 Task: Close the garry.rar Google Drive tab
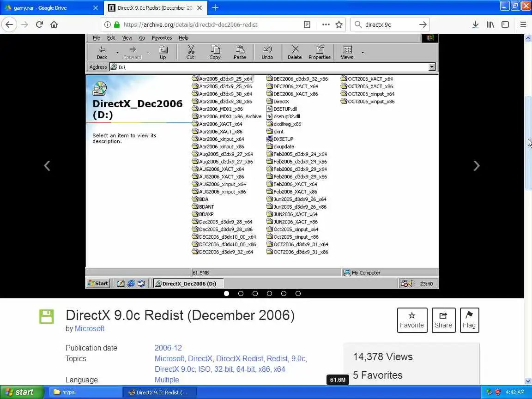point(96,8)
